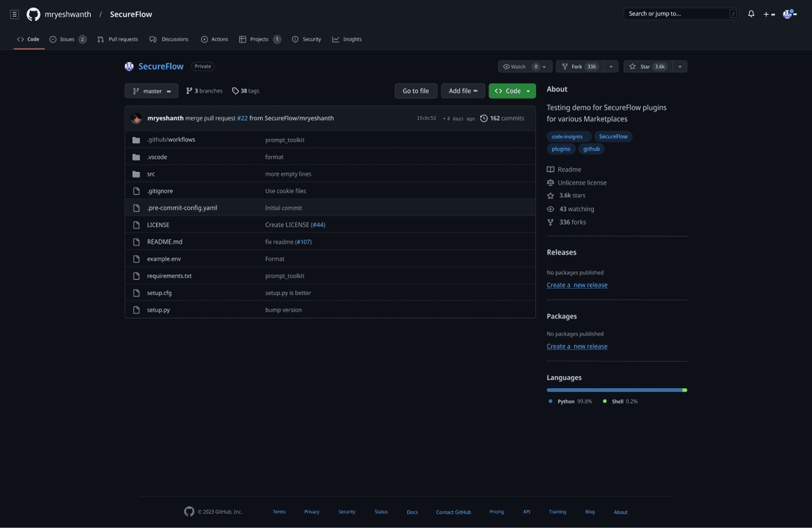Focus the Search or jump to field

coord(681,14)
